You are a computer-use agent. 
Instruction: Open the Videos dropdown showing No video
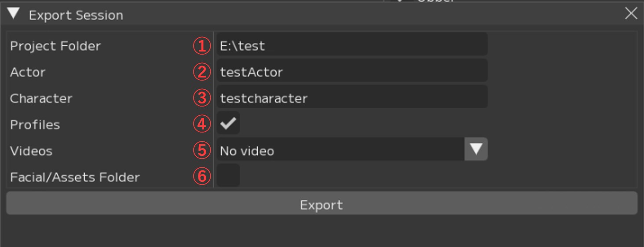tap(340, 151)
